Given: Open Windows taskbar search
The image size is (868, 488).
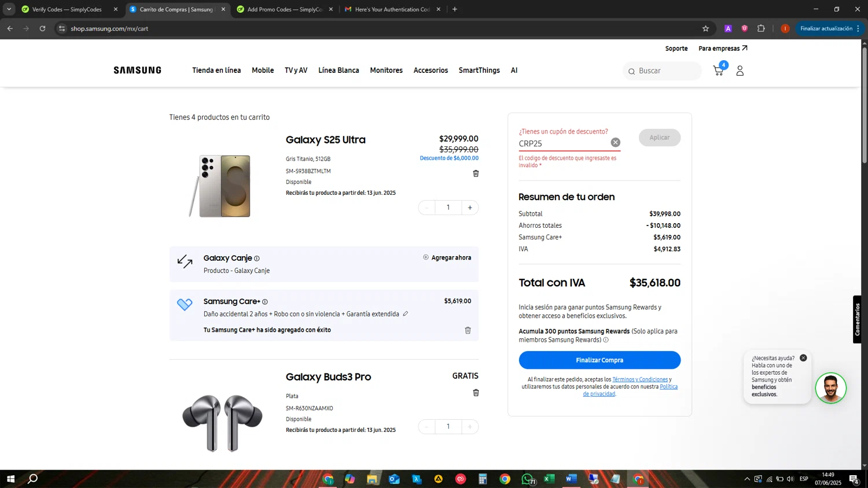Looking at the screenshot, I should pyautogui.click(x=33, y=479).
